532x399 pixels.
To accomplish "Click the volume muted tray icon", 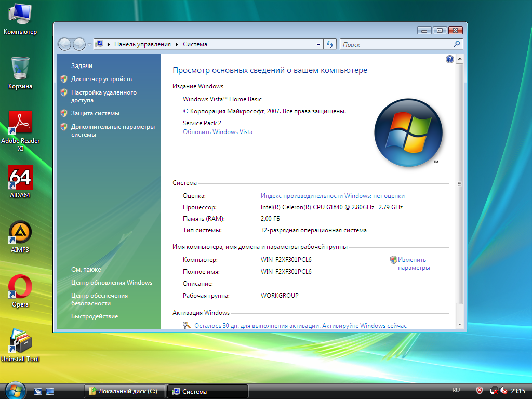I will click(x=503, y=391).
